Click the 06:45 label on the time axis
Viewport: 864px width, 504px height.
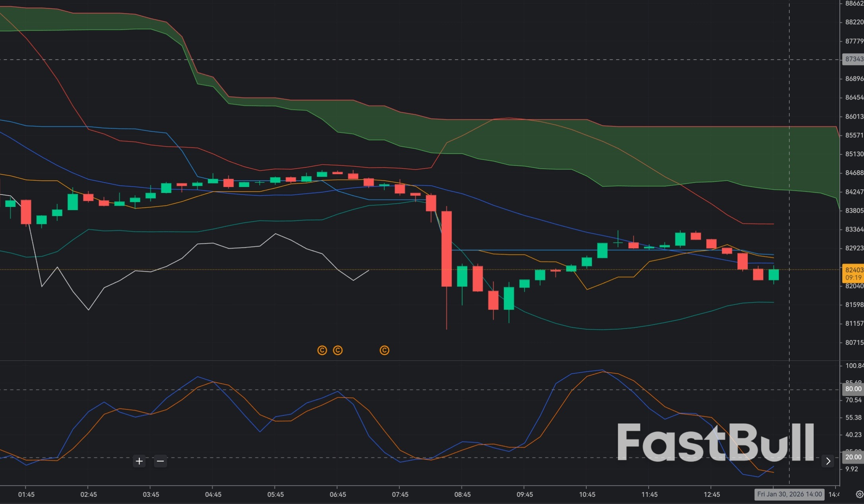point(338,494)
